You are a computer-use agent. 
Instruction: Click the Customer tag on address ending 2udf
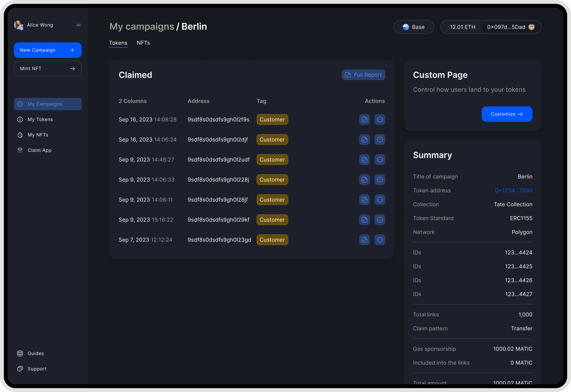coord(272,160)
